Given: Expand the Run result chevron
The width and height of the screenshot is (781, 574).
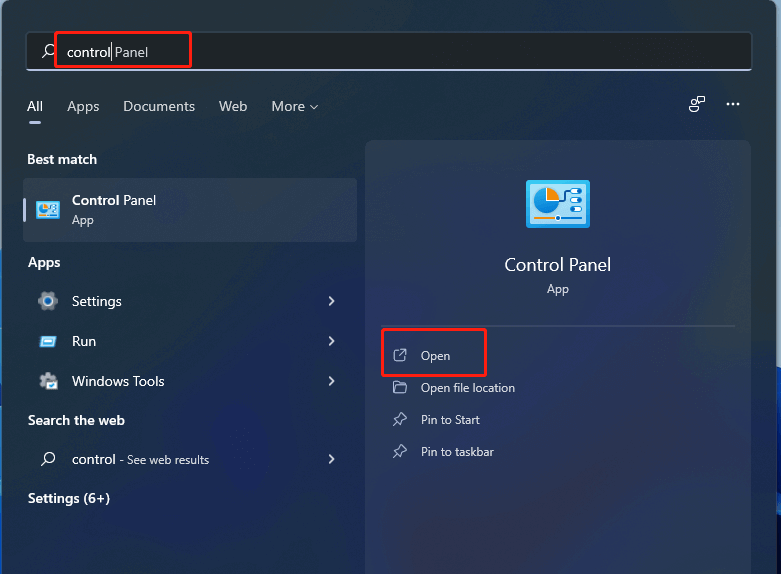Looking at the screenshot, I should coord(332,341).
